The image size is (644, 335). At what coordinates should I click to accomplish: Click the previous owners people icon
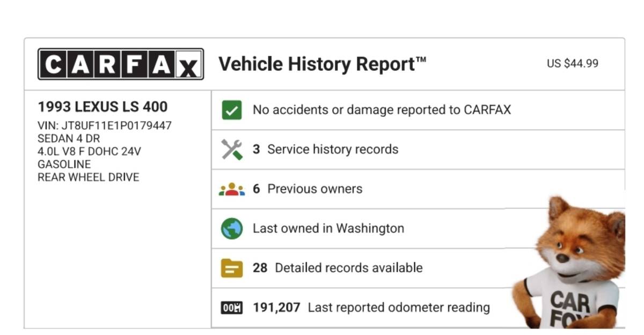[232, 189]
